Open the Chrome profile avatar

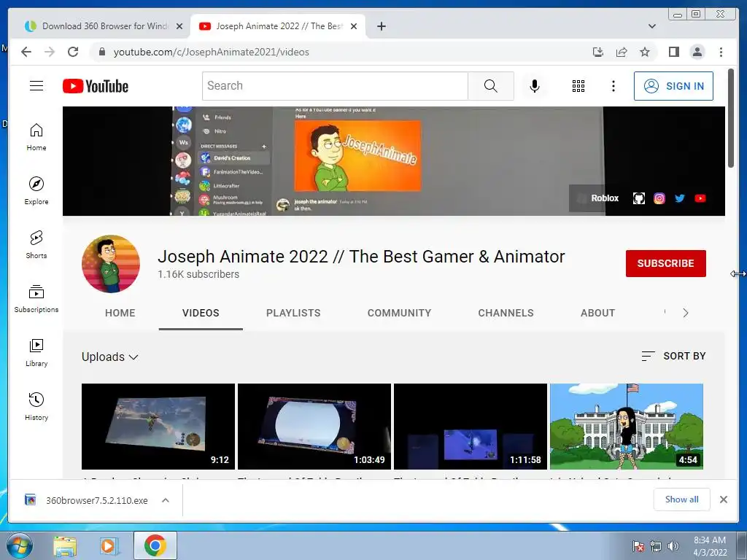click(697, 52)
